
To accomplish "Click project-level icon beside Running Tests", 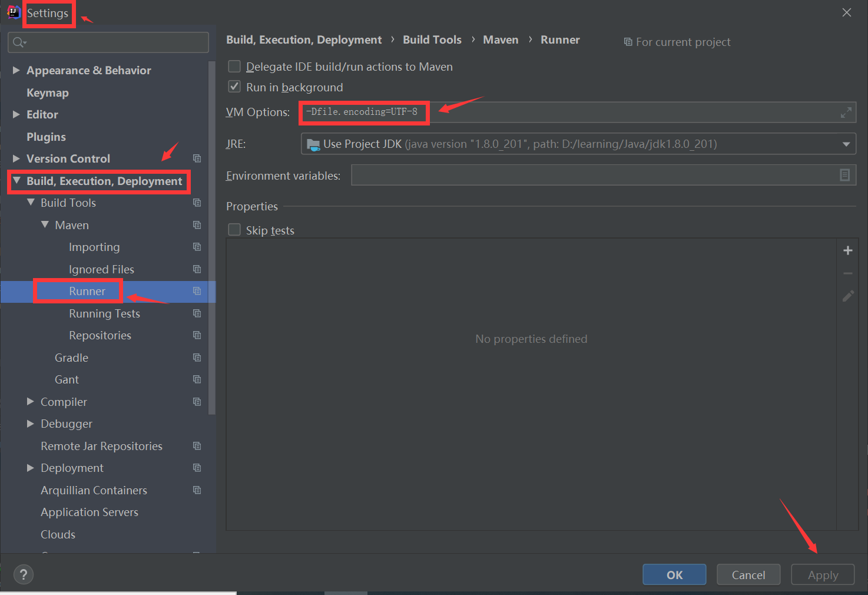I will point(197,313).
